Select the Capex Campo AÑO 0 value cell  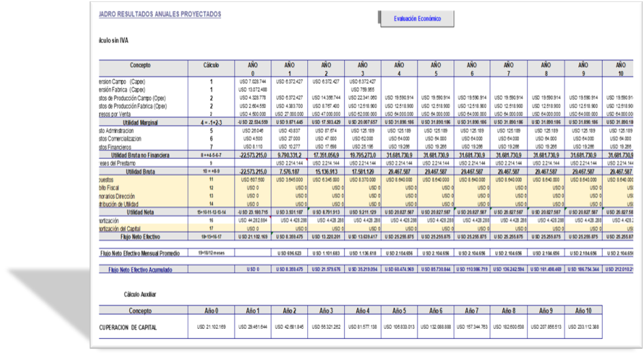[252, 81]
